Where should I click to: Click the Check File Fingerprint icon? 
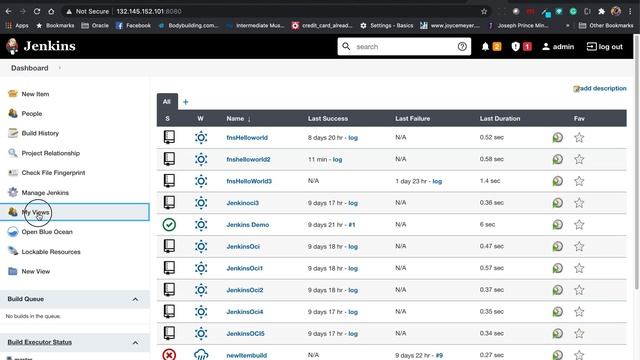(13, 172)
